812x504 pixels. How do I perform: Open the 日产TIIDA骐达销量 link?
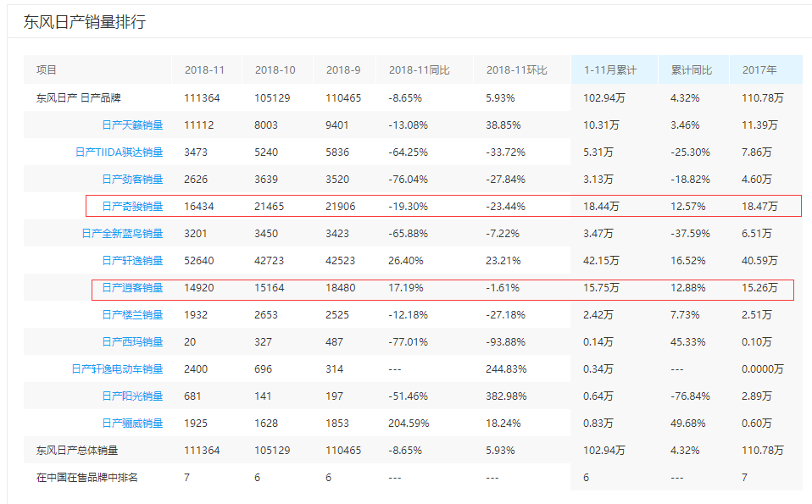tap(120, 152)
